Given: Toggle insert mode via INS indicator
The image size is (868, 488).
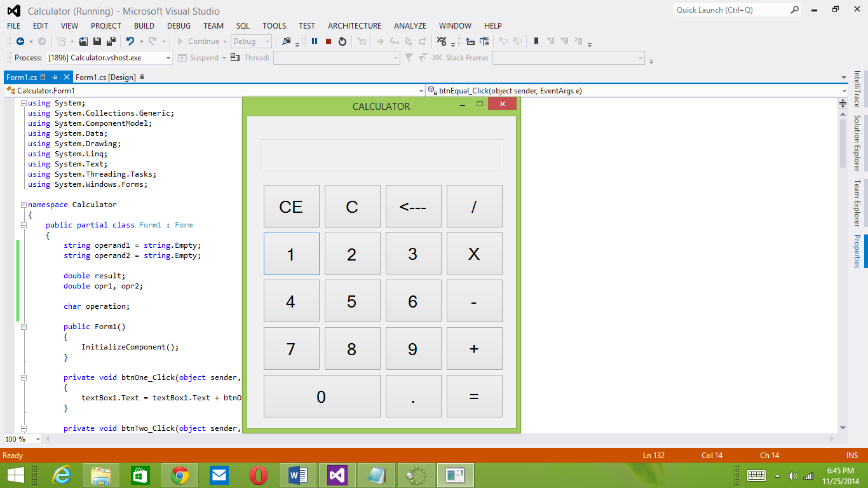Looking at the screenshot, I should pos(852,455).
